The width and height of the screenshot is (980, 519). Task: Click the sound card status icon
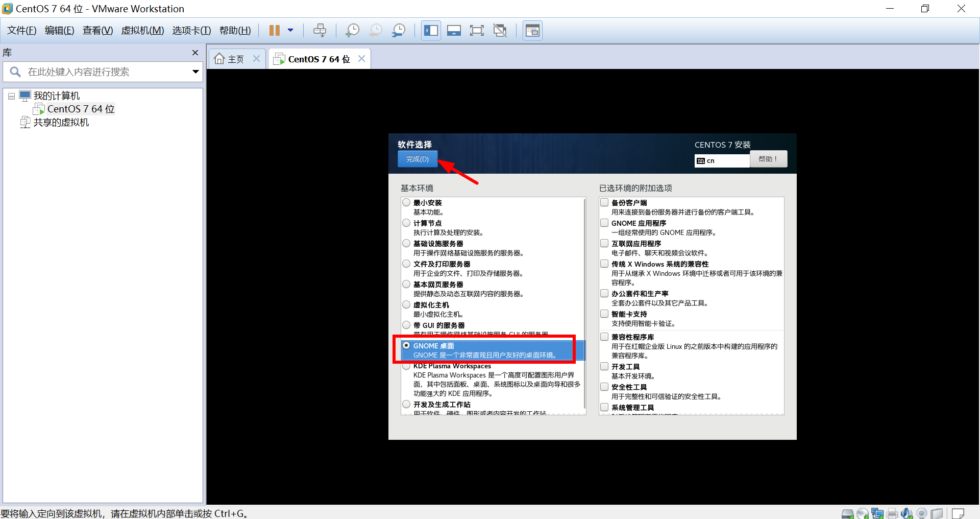point(907,513)
